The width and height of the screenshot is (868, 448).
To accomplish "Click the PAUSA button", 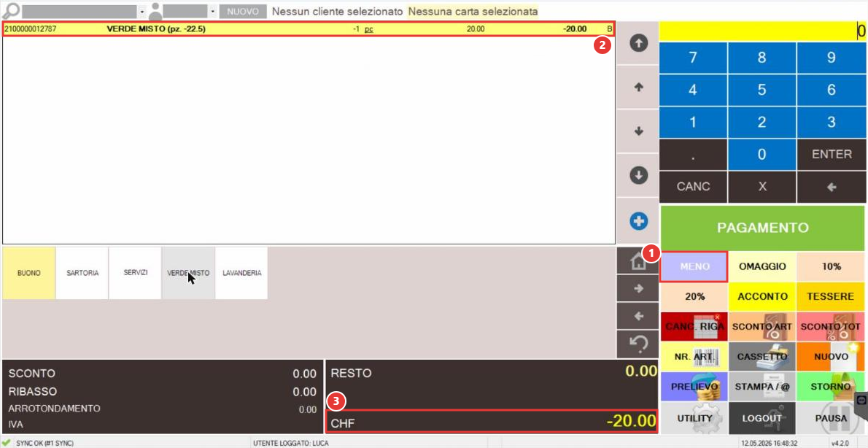I will [x=831, y=418].
